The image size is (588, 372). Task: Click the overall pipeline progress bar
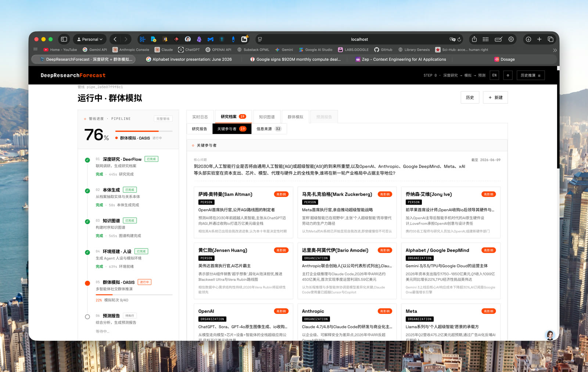[144, 131]
